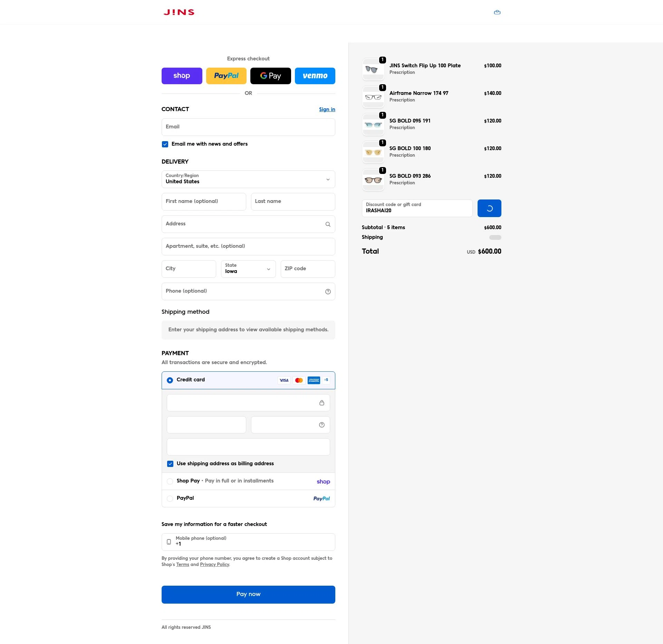Image resolution: width=663 pixels, height=644 pixels.
Task: Click the Email input field
Action: (x=248, y=127)
